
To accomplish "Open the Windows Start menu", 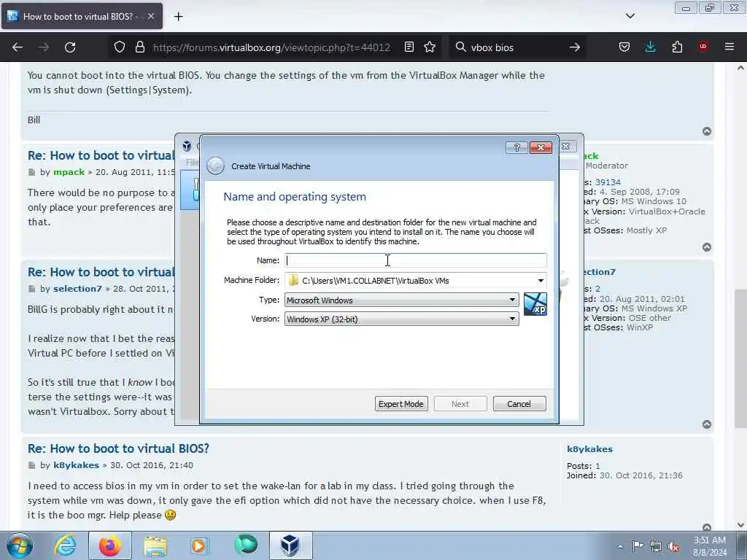I will click(19, 545).
